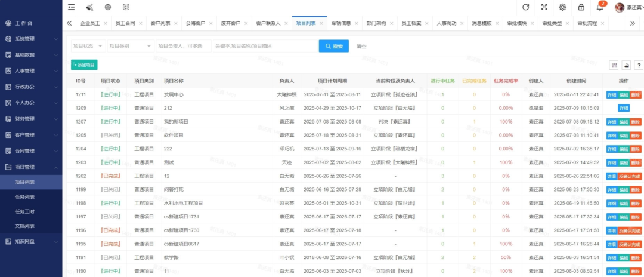
Task: Open the 素还真 user menu dropdown
Action: (634, 7)
